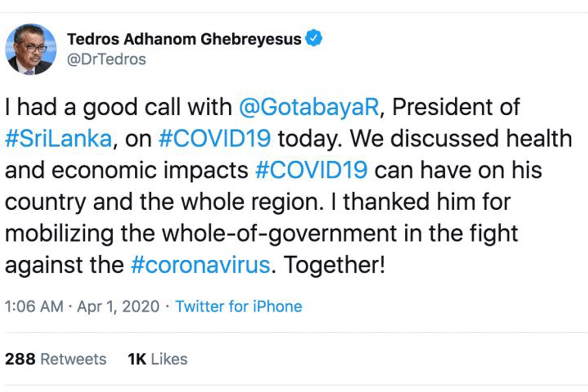Click the @DrTedros handle
588x392 pixels.
106,59
